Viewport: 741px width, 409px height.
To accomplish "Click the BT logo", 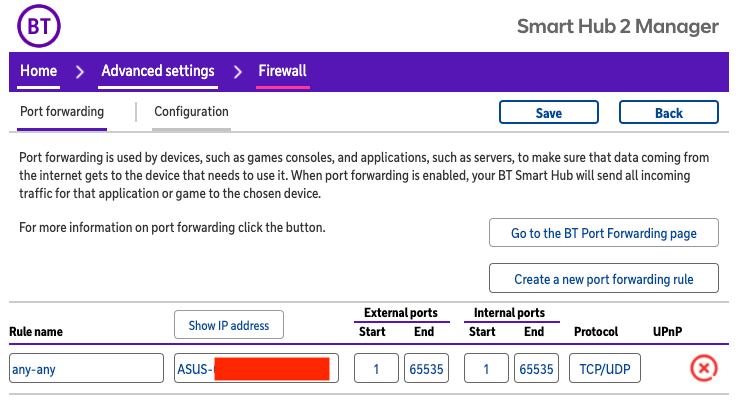I will coord(40,27).
